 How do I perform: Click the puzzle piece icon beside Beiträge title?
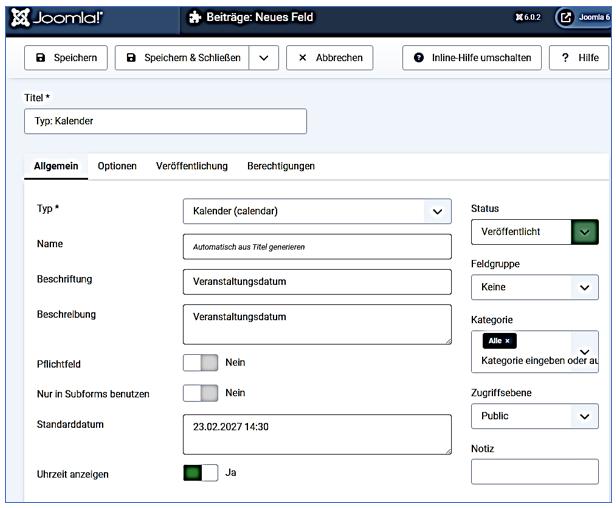click(x=195, y=18)
